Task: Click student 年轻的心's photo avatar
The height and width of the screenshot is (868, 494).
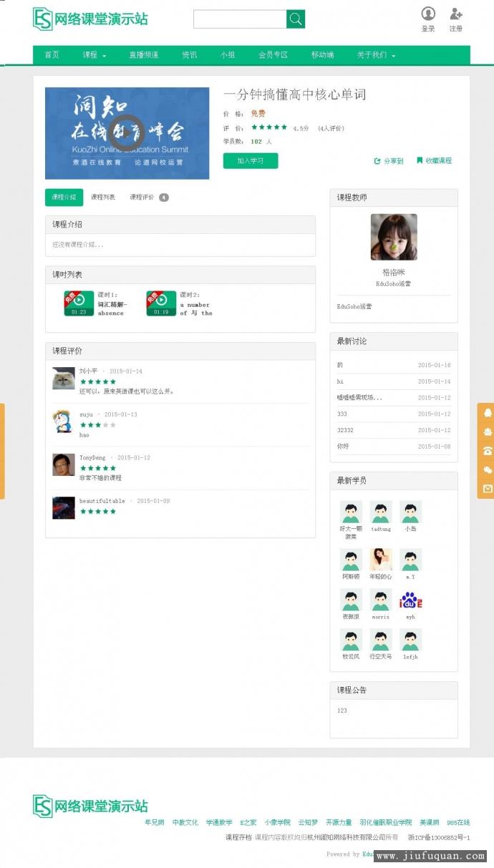Action: (x=381, y=560)
